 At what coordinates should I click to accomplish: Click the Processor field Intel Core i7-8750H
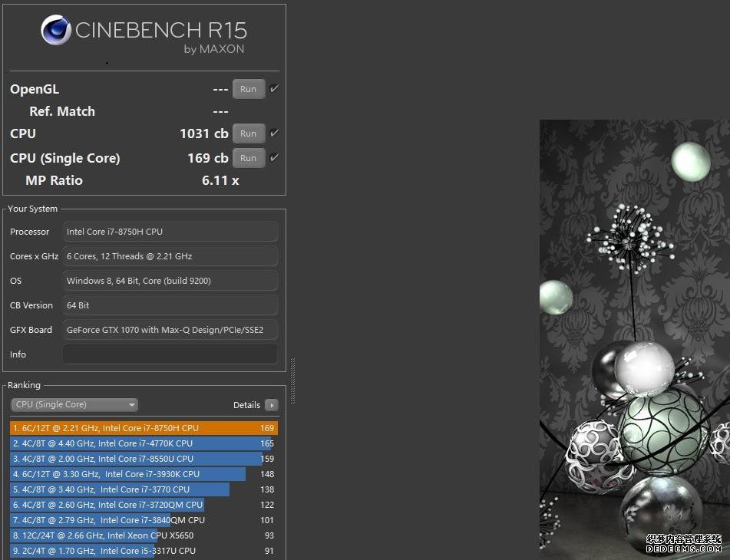click(x=170, y=232)
